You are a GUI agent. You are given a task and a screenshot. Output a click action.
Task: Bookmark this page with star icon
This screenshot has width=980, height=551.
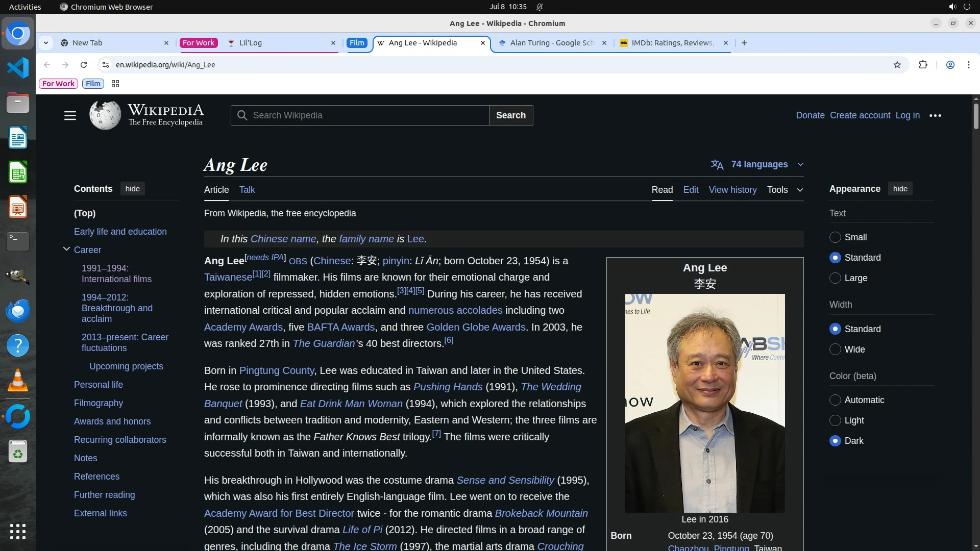897,65
